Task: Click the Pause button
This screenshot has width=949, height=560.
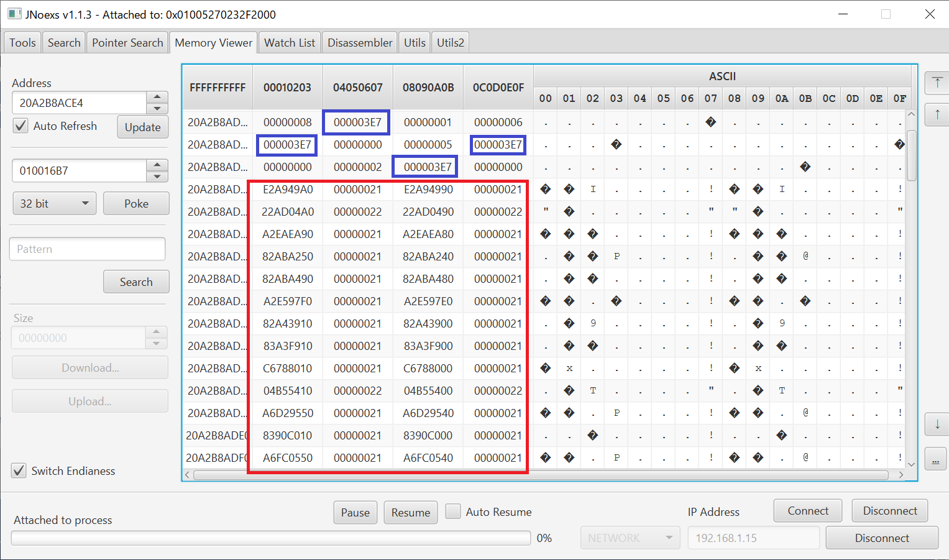Action: pyautogui.click(x=355, y=512)
